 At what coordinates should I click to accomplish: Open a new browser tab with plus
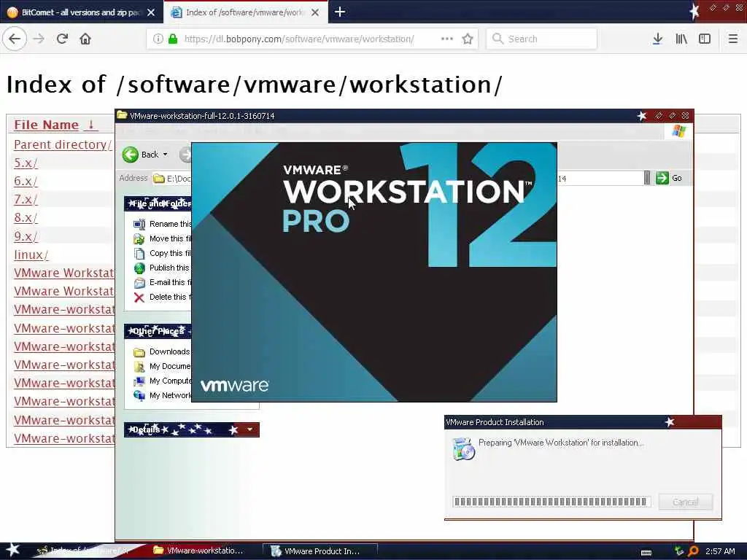(340, 12)
